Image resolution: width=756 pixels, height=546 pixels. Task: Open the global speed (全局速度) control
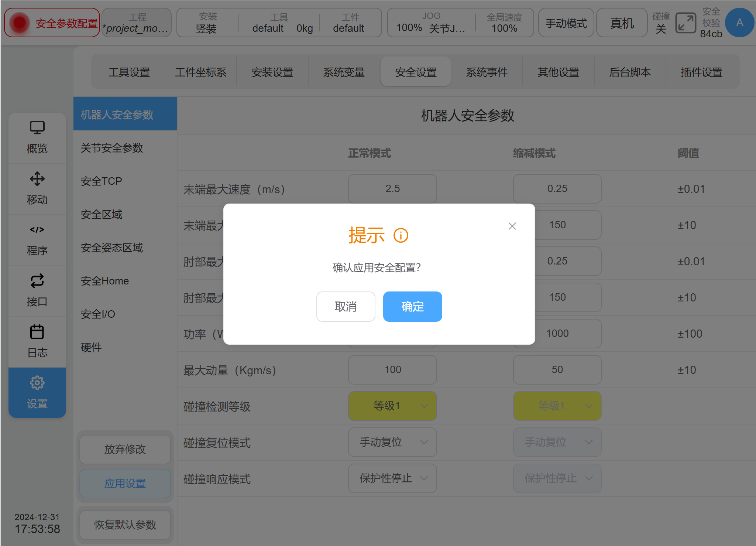pyautogui.click(x=504, y=23)
